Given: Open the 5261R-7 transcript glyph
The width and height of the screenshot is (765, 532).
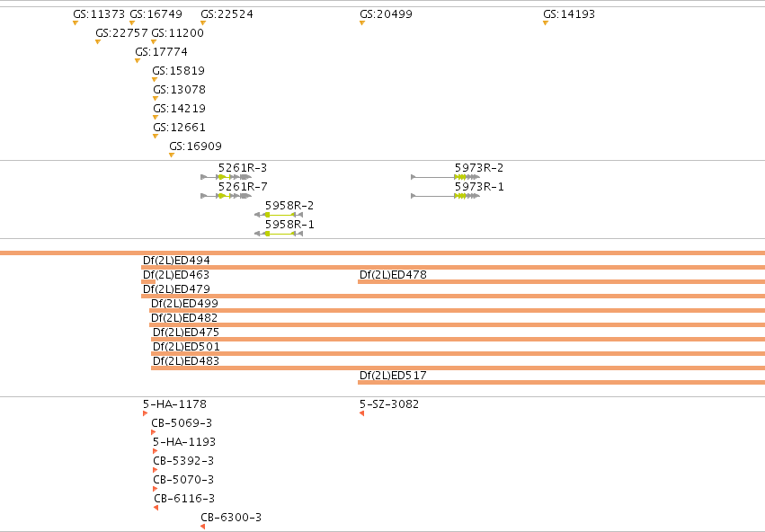Looking at the screenshot, I should [226, 196].
